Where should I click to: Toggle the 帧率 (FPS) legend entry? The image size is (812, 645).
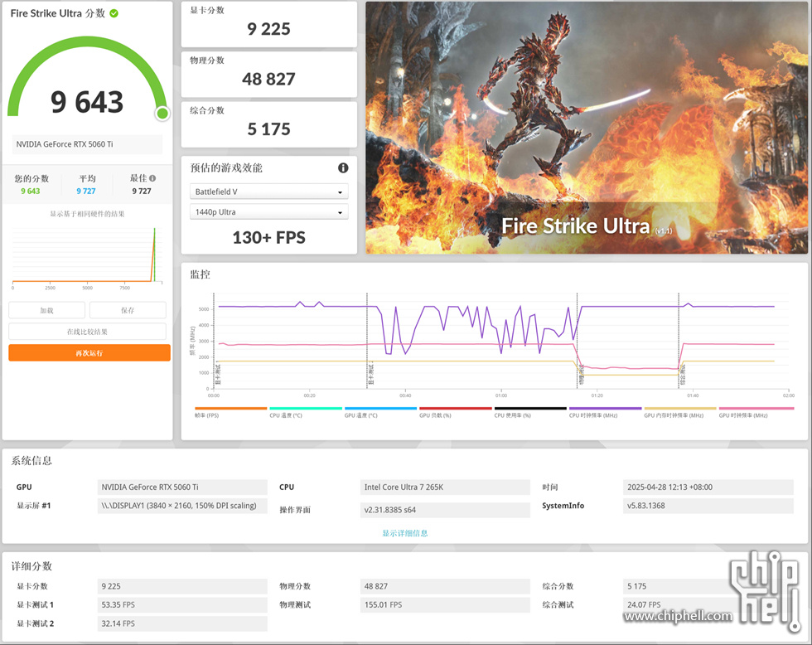(230, 412)
